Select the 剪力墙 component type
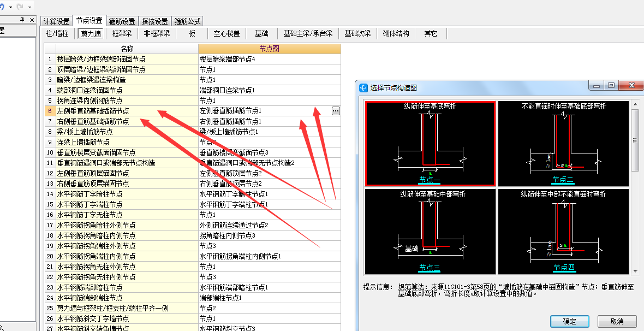The width and height of the screenshot is (644, 331). click(91, 34)
